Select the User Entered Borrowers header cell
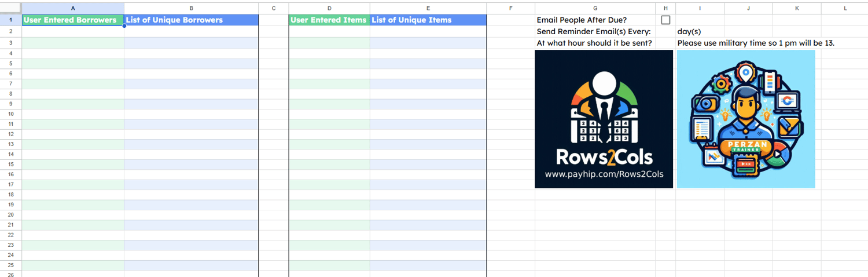 (x=73, y=20)
